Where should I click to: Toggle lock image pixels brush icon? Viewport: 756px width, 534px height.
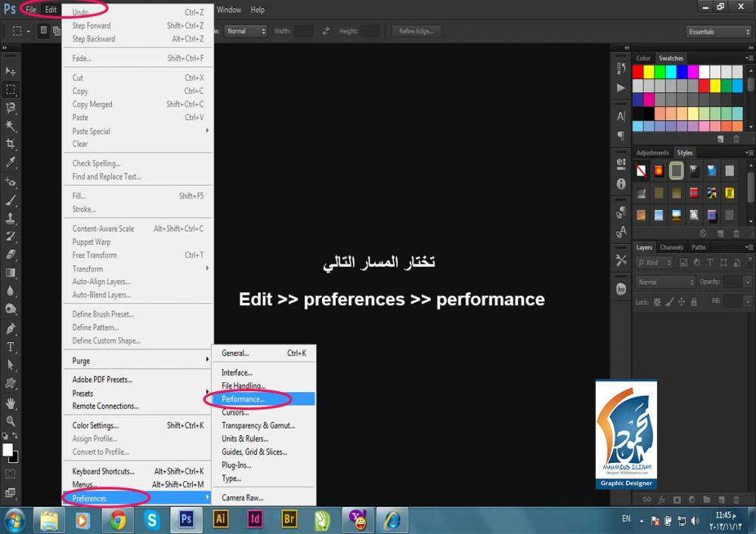pos(670,302)
